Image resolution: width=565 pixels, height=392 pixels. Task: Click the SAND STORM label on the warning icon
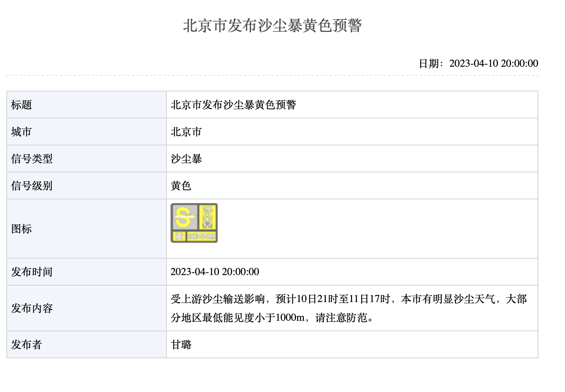click(x=202, y=236)
